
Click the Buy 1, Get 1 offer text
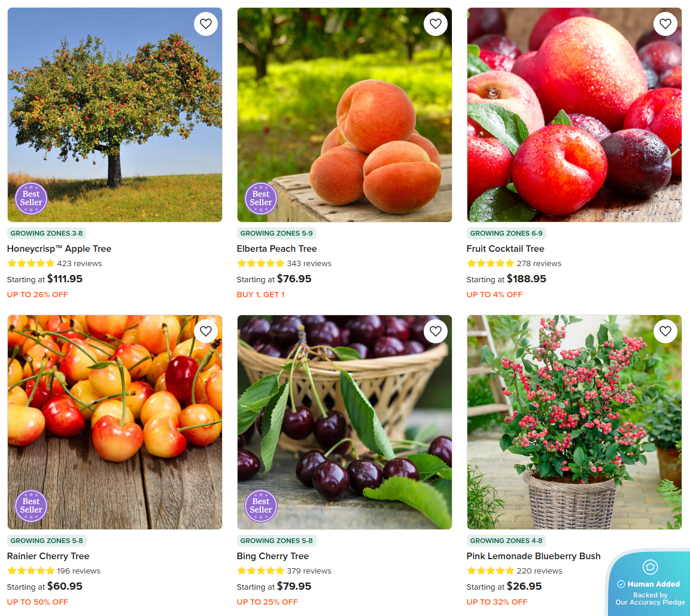click(260, 295)
